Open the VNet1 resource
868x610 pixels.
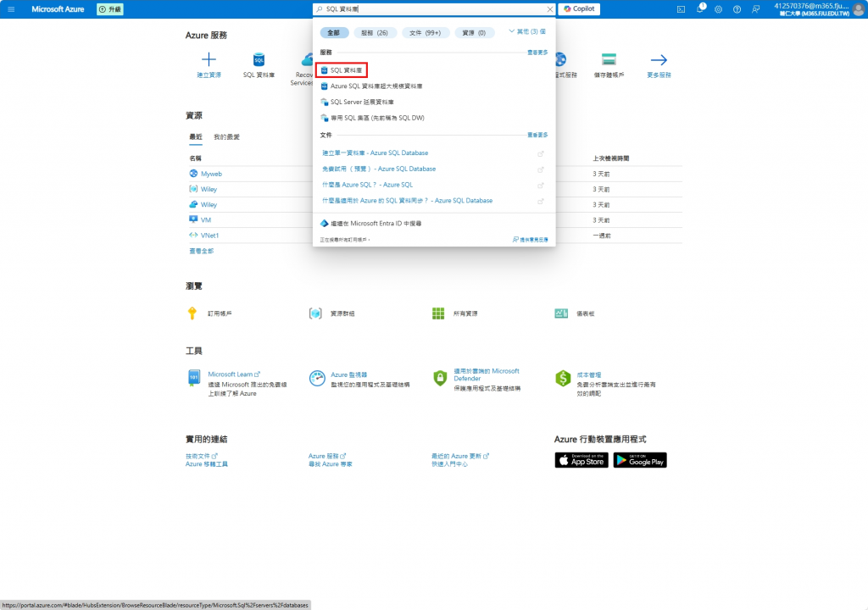coord(210,236)
